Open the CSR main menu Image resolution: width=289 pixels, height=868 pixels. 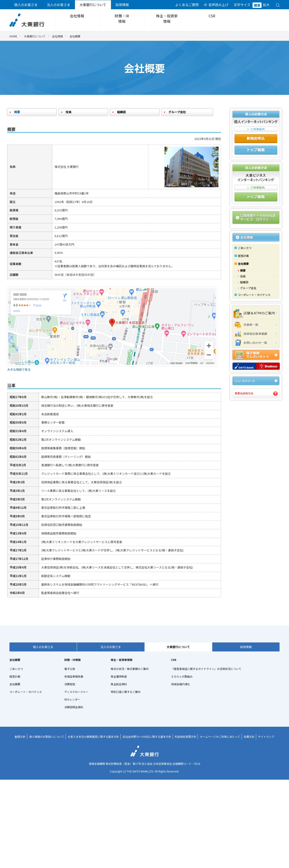(212, 20)
